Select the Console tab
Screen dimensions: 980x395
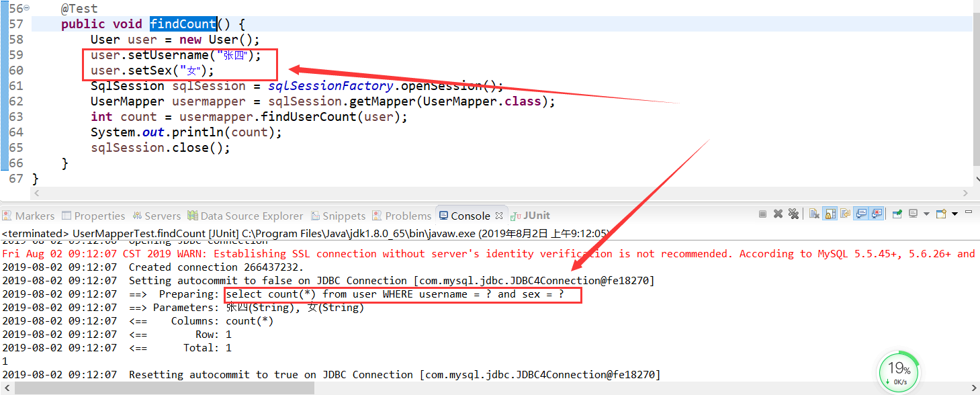pos(470,216)
